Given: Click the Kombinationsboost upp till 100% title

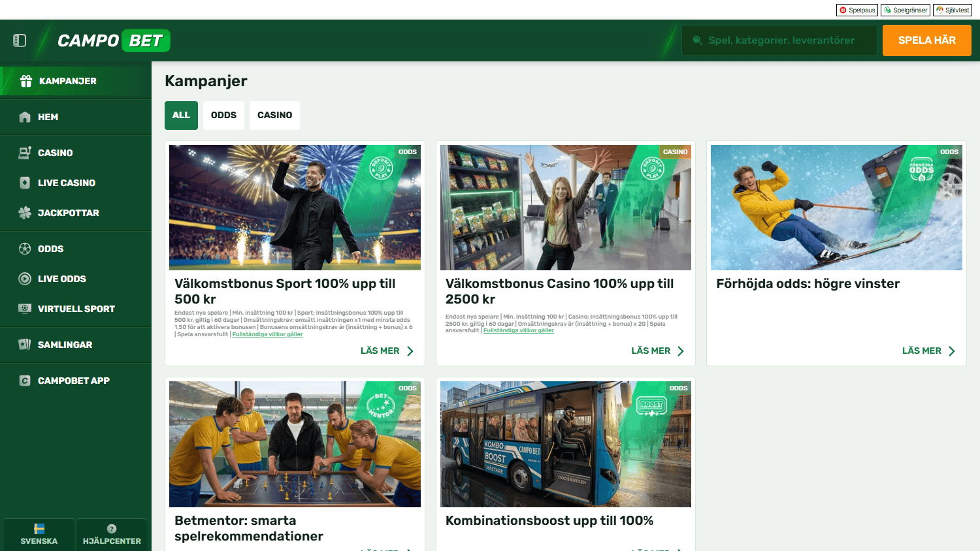Looking at the screenshot, I should [549, 520].
